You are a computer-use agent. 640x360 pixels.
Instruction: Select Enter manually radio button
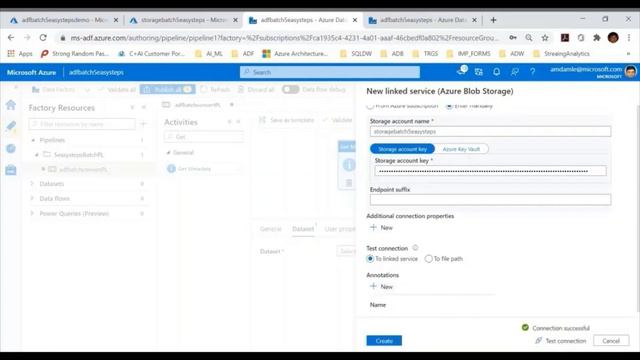point(449,106)
